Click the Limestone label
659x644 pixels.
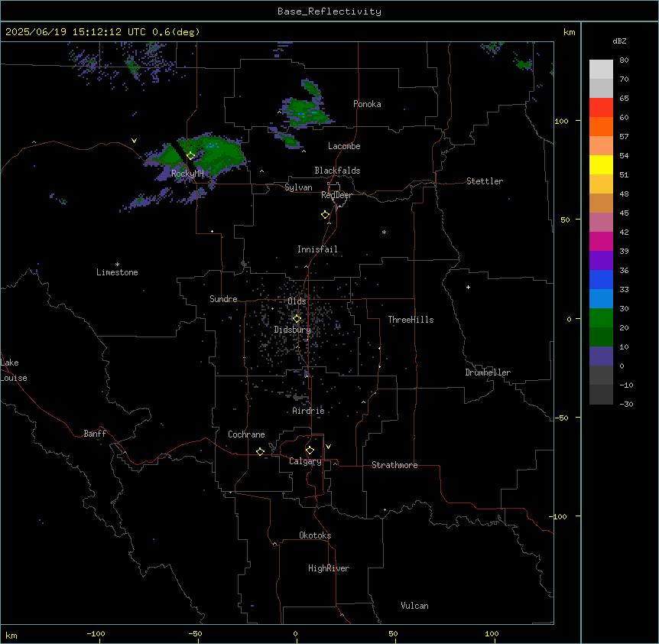117,272
